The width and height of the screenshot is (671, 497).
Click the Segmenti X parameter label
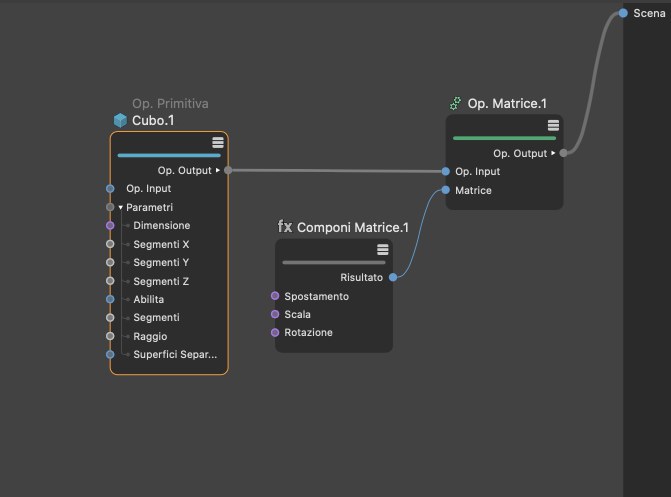coord(161,244)
